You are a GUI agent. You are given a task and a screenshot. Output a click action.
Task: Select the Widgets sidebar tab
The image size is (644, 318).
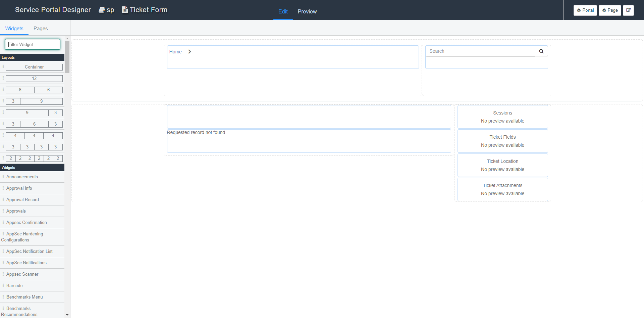pos(14,29)
